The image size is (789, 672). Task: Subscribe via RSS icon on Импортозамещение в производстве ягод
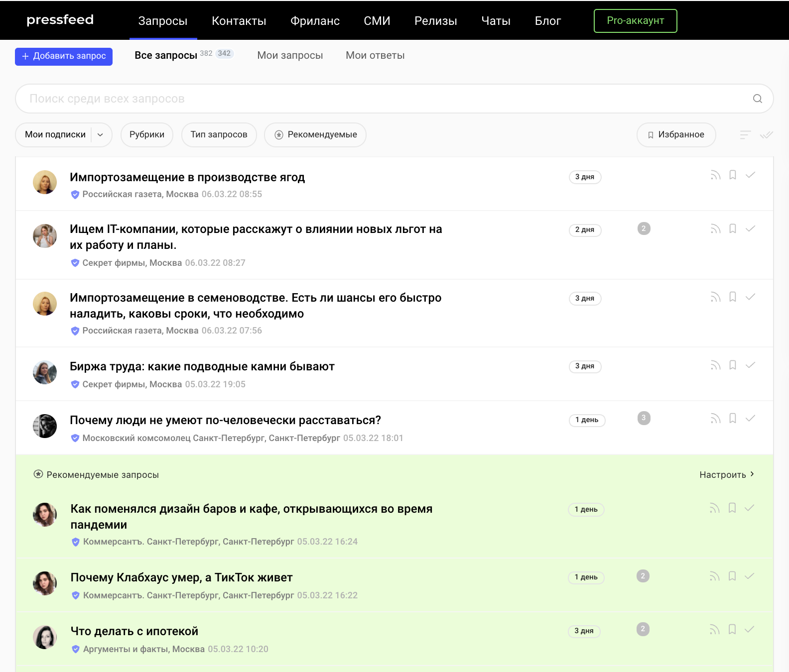[715, 175]
